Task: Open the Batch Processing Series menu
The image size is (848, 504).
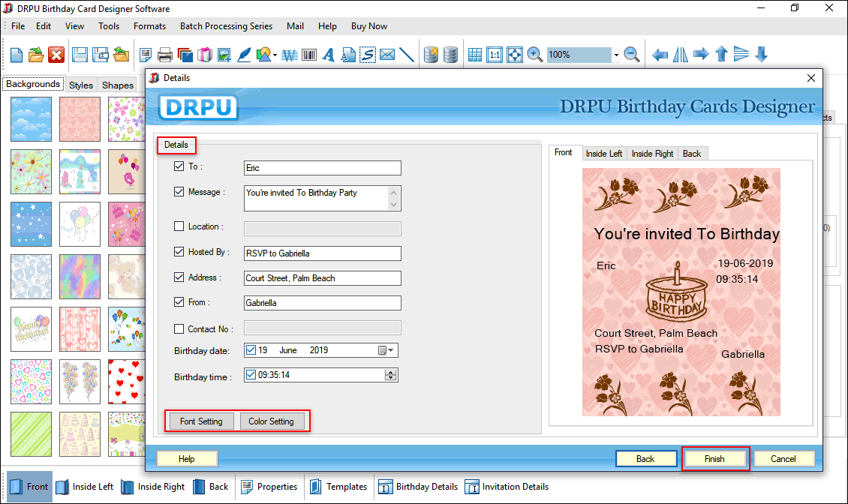Action: 226,26
